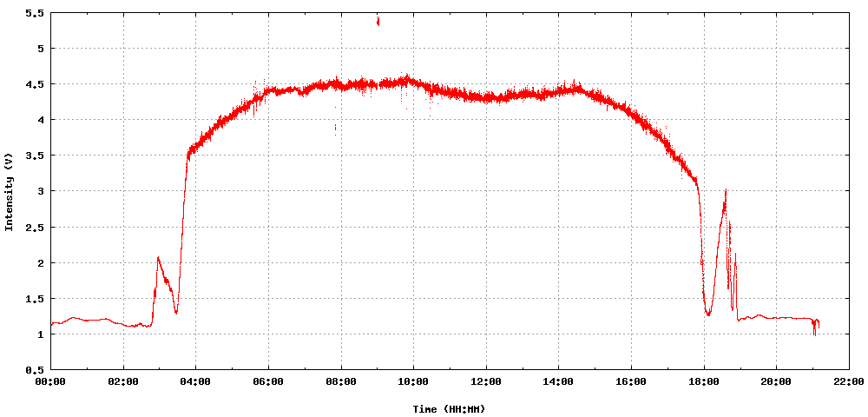
Task: Click the x-axis tick label 00:00
Action: click(51, 381)
